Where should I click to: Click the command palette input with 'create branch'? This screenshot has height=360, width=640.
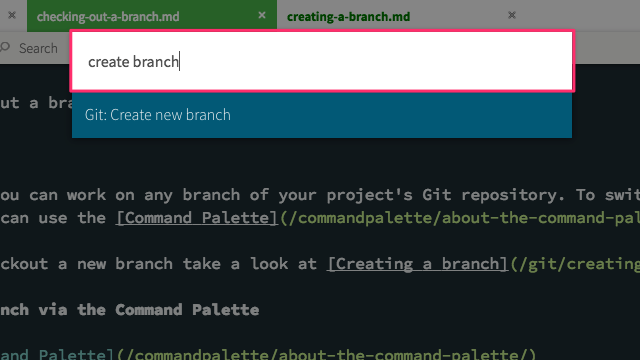322,62
